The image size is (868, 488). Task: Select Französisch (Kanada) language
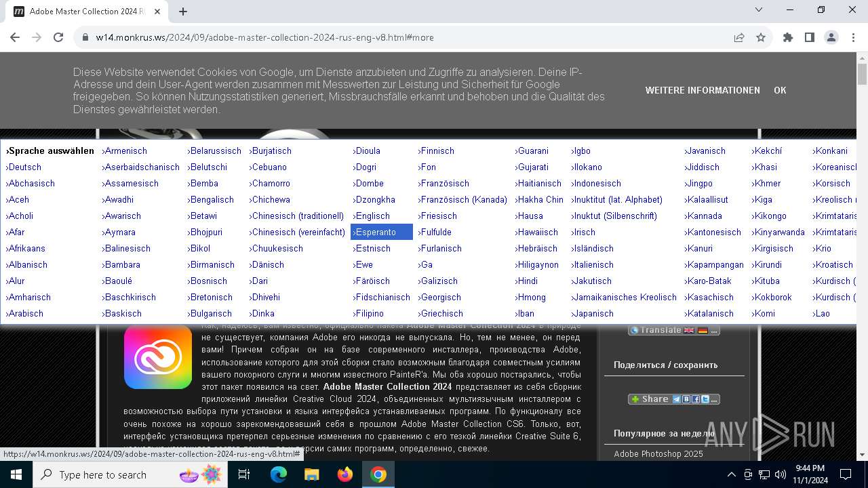pyautogui.click(x=462, y=199)
